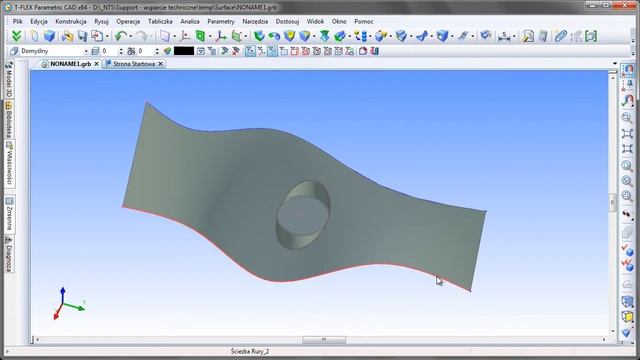
Task: Open the Operacje menu
Action: pyautogui.click(x=128, y=21)
